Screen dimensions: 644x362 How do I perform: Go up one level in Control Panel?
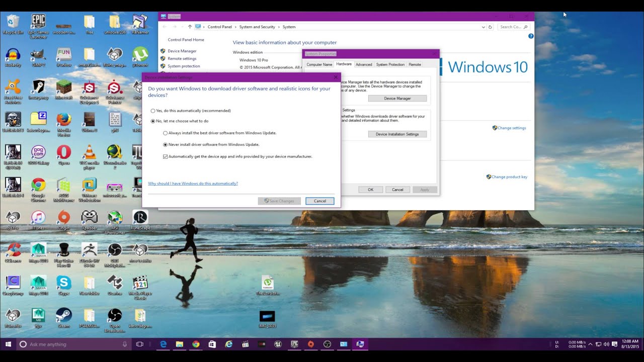(190, 27)
